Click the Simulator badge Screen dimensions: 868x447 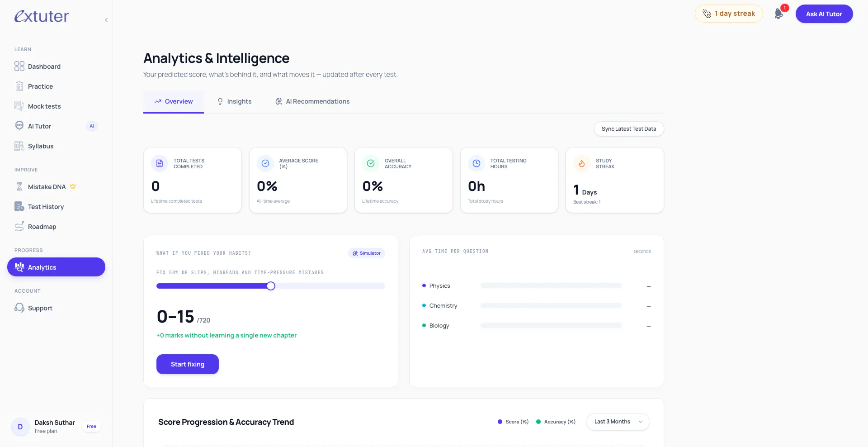[367, 253]
